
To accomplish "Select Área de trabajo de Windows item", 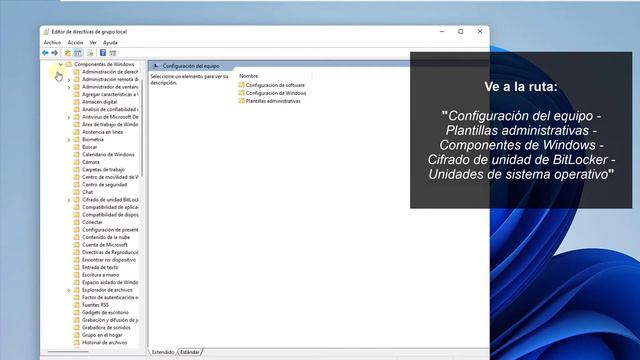I will coord(110,124).
